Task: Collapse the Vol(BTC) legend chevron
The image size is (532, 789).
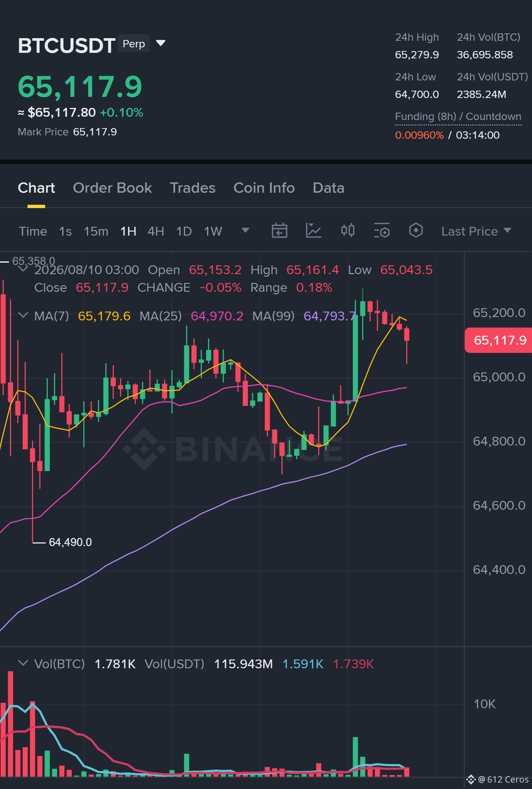Action: 23,663
